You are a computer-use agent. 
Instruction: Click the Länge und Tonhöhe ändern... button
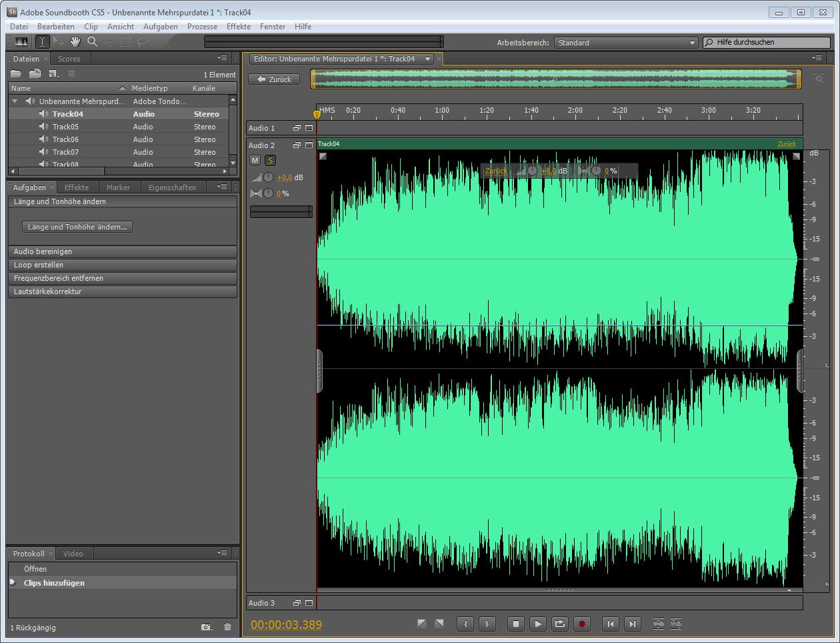coord(77,227)
